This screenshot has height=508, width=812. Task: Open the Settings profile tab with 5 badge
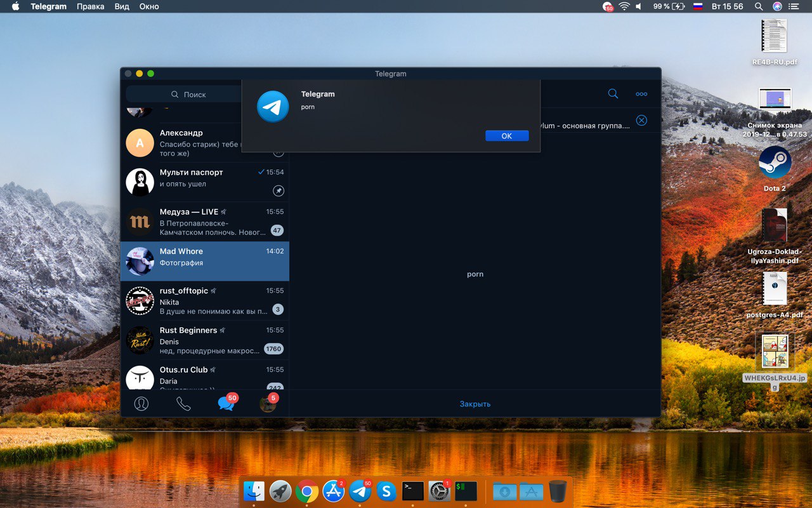(x=268, y=403)
